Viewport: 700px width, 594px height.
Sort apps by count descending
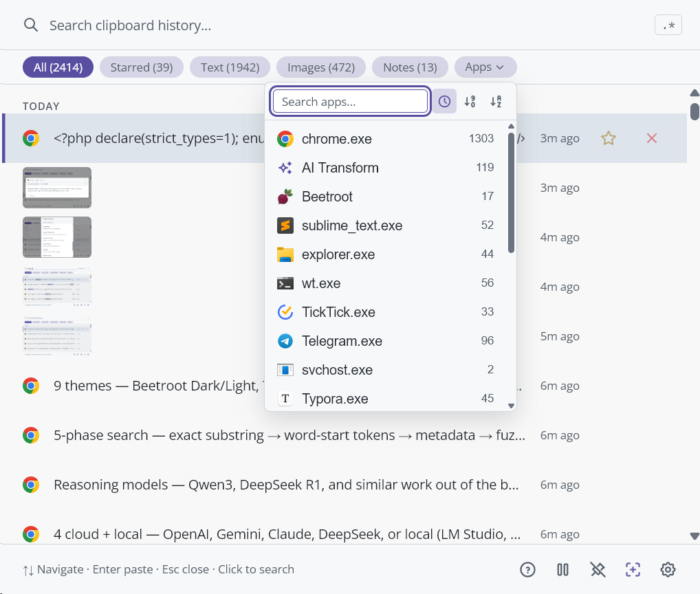pos(470,102)
